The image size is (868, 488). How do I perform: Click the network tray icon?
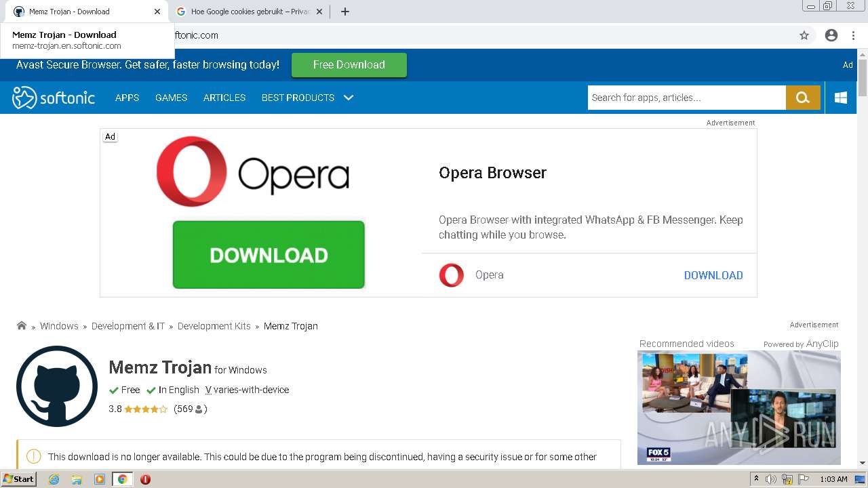[x=787, y=479]
